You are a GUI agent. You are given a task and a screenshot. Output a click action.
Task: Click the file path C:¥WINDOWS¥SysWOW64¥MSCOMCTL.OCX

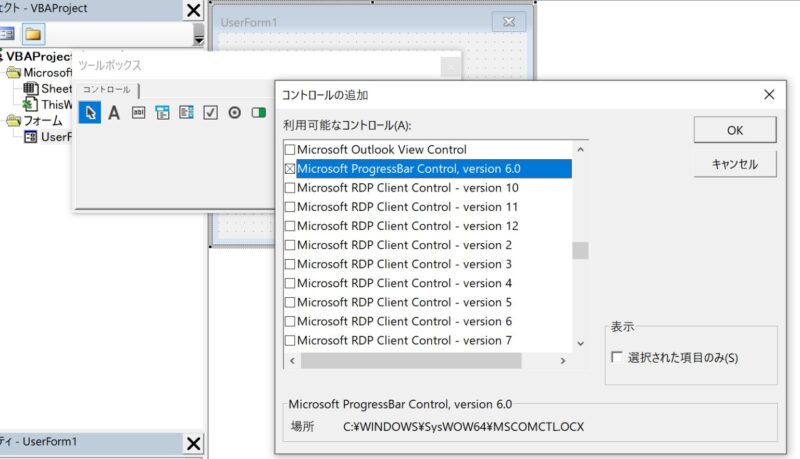pyautogui.click(x=463, y=427)
